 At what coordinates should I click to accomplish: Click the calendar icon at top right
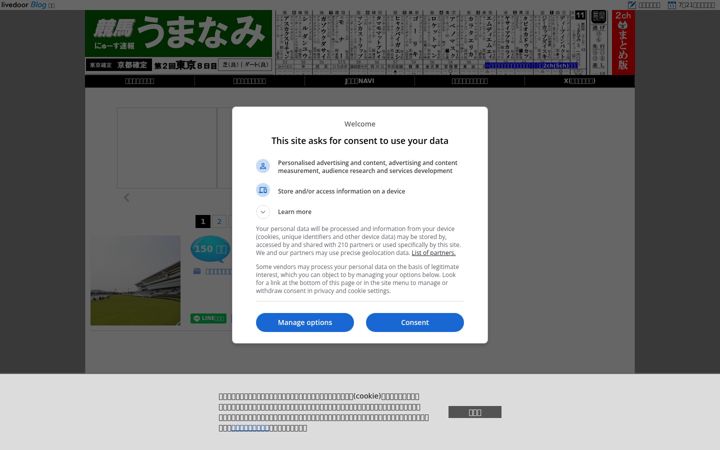[672, 5]
